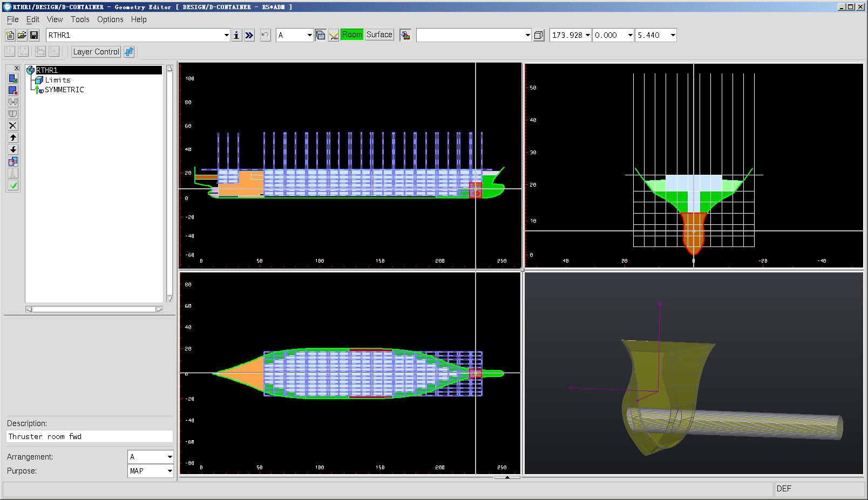The width and height of the screenshot is (868, 500).
Task: Click the info 'i' icon
Action: (x=236, y=35)
